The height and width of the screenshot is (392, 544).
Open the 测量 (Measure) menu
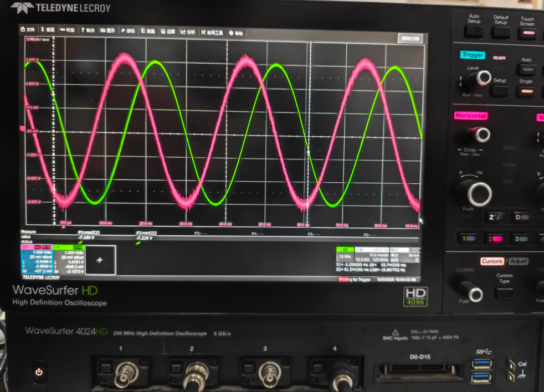click(148, 31)
